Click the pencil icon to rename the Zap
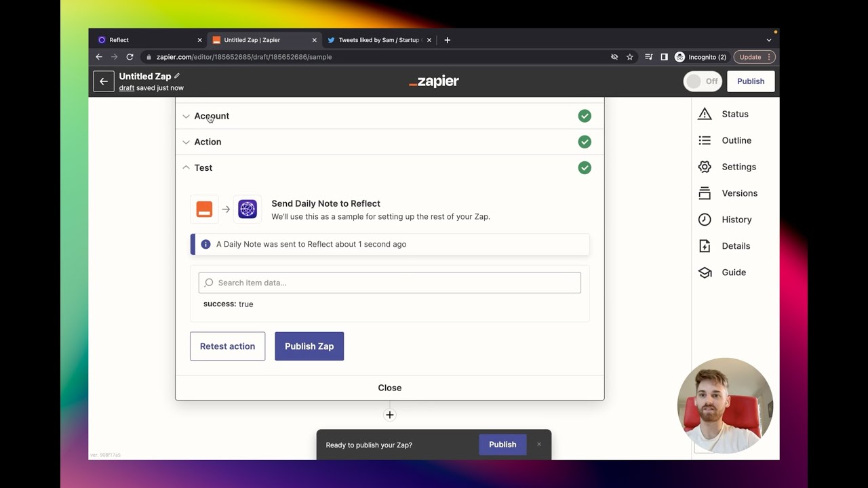Image resolution: width=868 pixels, height=488 pixels. 177,76
